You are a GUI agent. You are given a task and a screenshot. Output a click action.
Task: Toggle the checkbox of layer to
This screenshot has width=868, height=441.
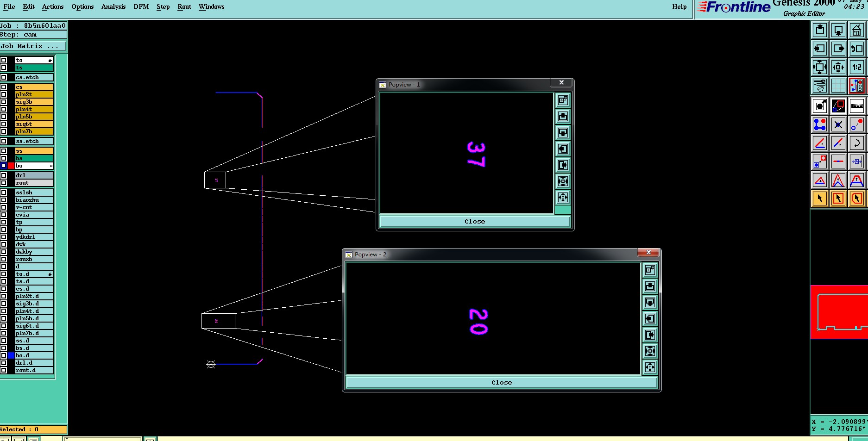(4, 60)
